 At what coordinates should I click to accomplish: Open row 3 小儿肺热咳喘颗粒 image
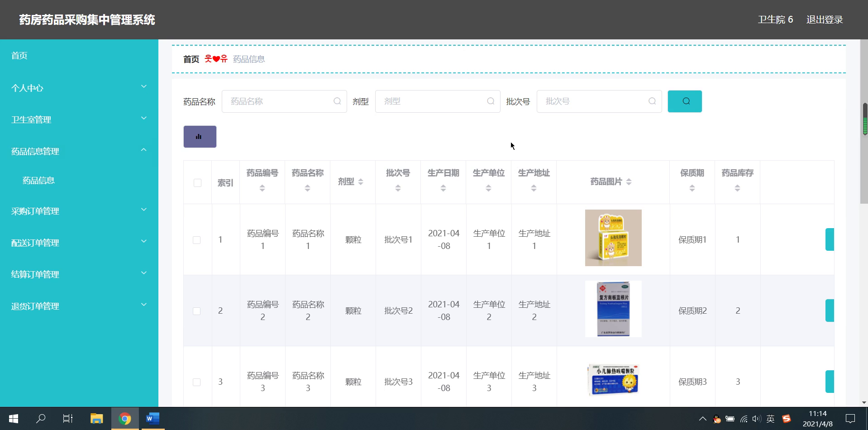tap(613, 380)
